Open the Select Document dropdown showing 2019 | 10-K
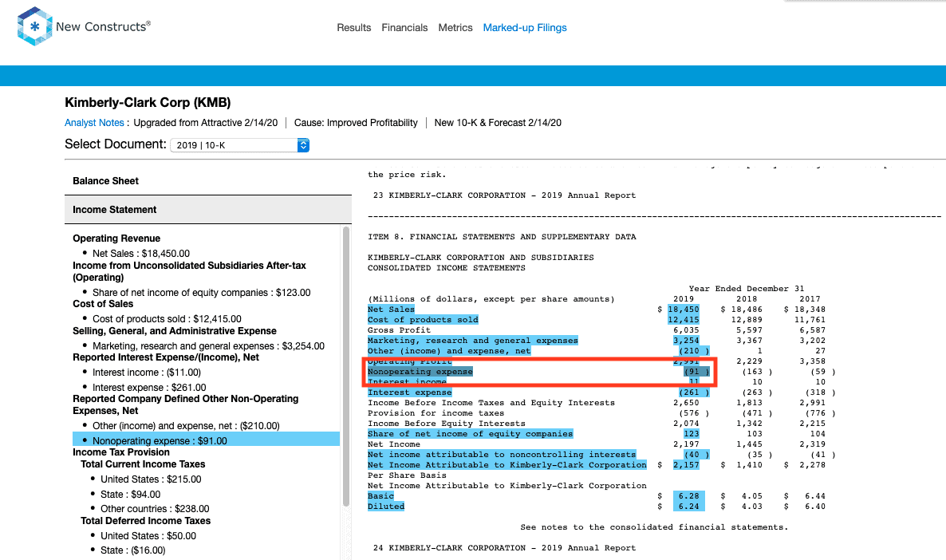This screenshot has width=946, height=560. pos(240,145)
